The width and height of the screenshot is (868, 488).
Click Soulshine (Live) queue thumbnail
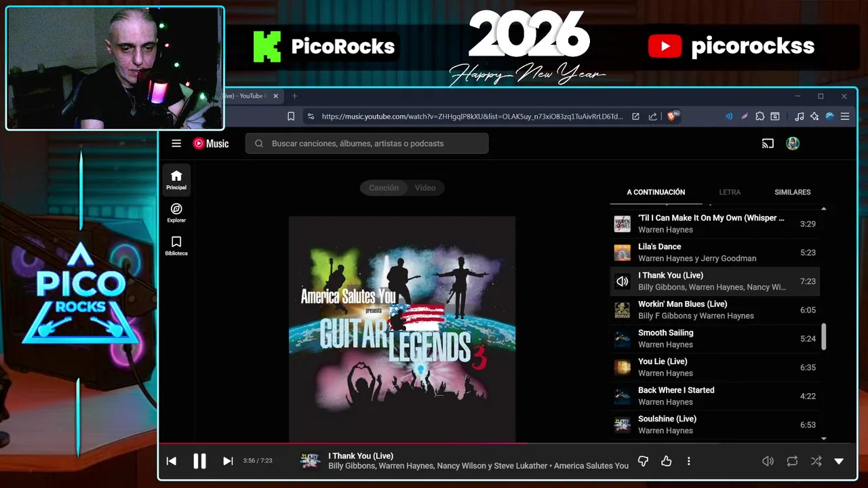[623, 425]
